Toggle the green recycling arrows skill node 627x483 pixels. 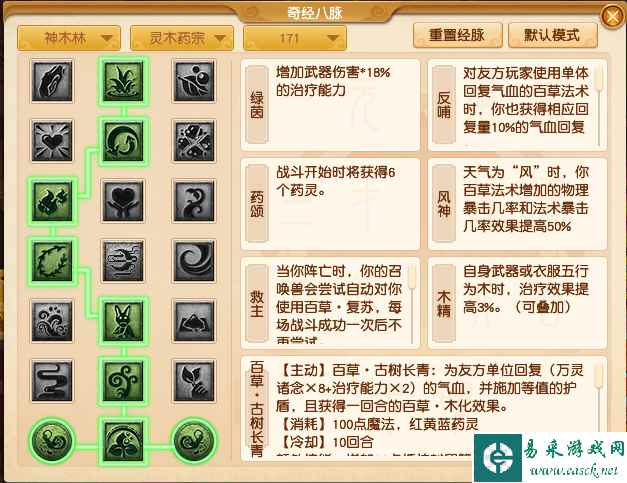click(123, 141)
